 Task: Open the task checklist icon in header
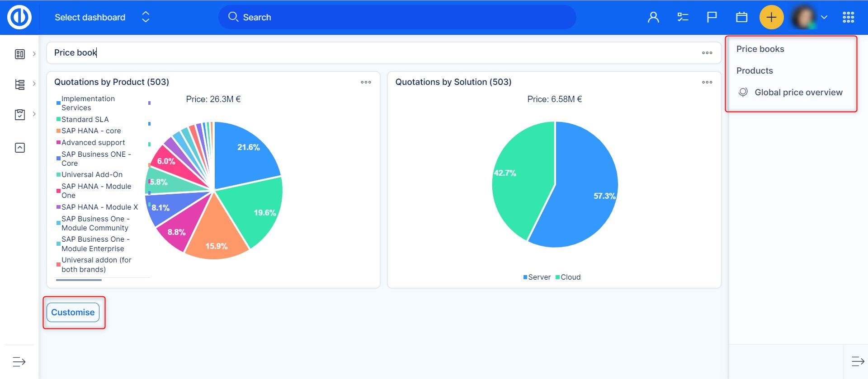pos(682,17)
